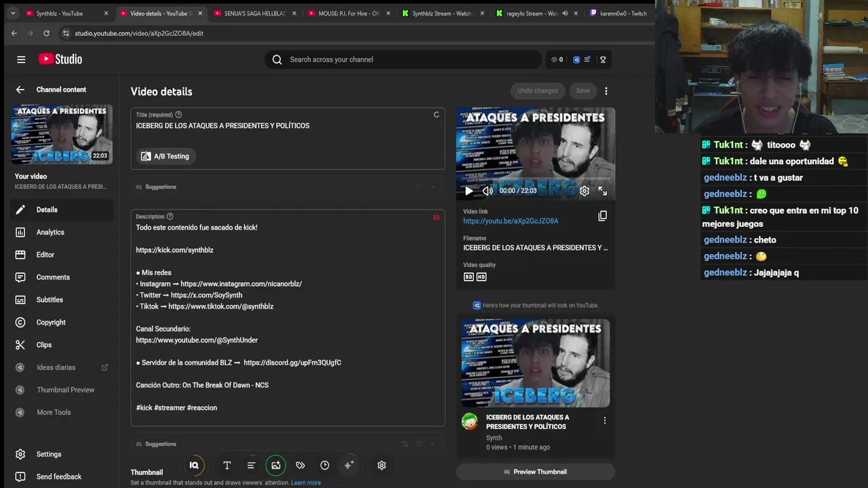Click the Description help question mark
This screenshot has width=868, height=488.
pyautogui.click(x=170, y=217)
